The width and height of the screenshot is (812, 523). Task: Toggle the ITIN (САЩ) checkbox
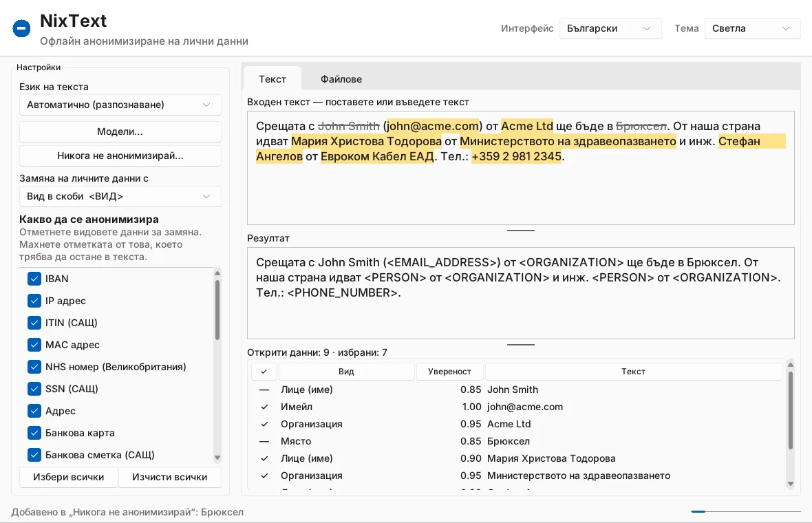click(34, 323)
